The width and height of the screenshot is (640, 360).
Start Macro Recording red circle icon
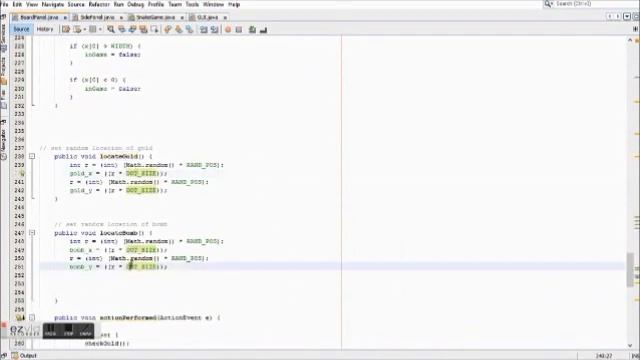pyautogui.click(x=228, y=29)
